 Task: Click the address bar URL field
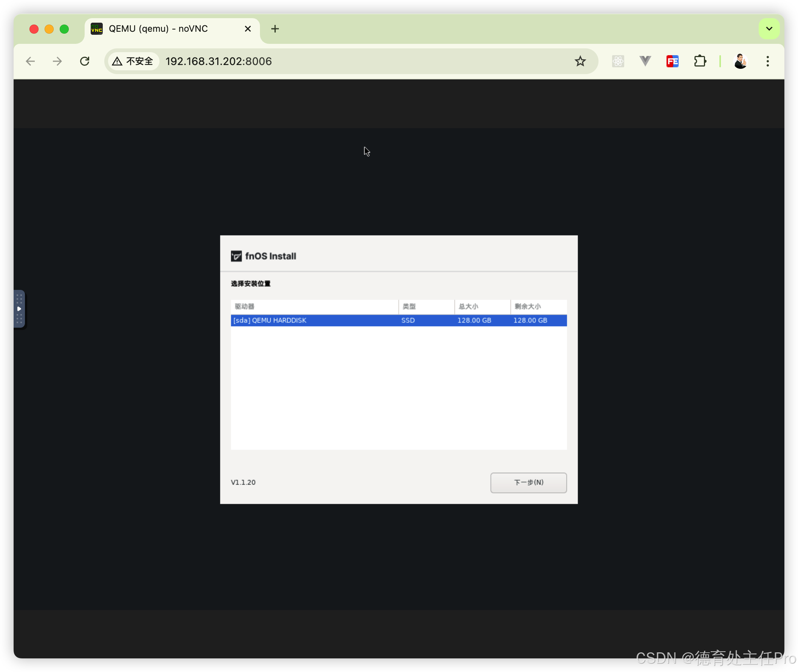tap(343, 61)
